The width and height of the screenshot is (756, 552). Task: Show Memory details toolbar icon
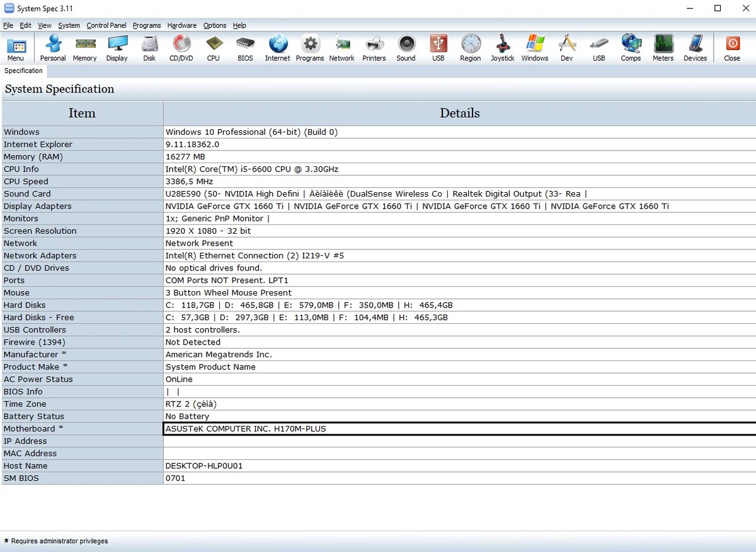click(x=84, y=49)
